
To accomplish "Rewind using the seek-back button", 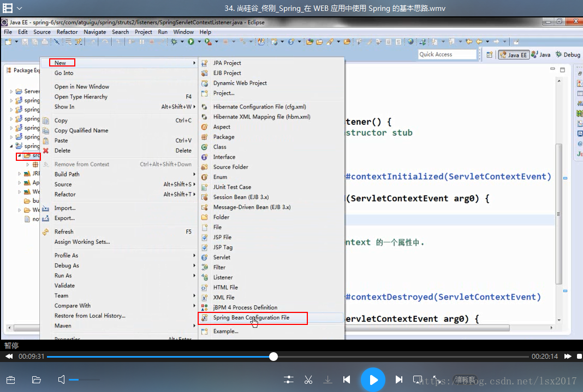I will click(9, 357).
